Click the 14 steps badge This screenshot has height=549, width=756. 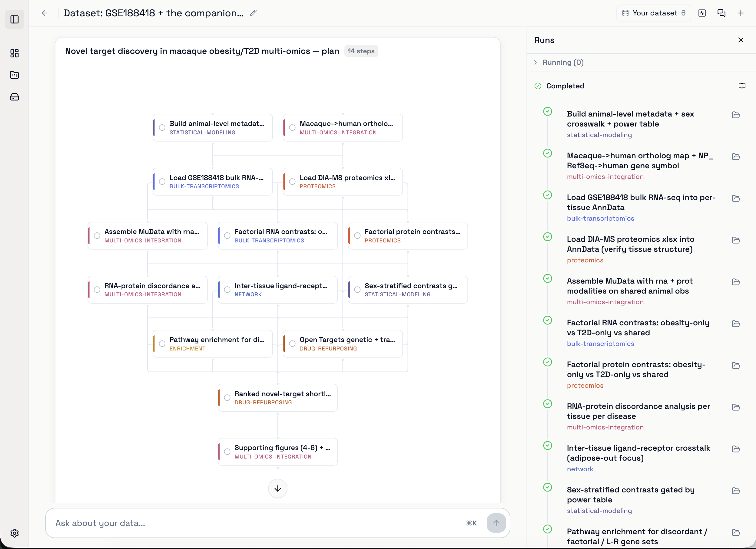point(361,51)
